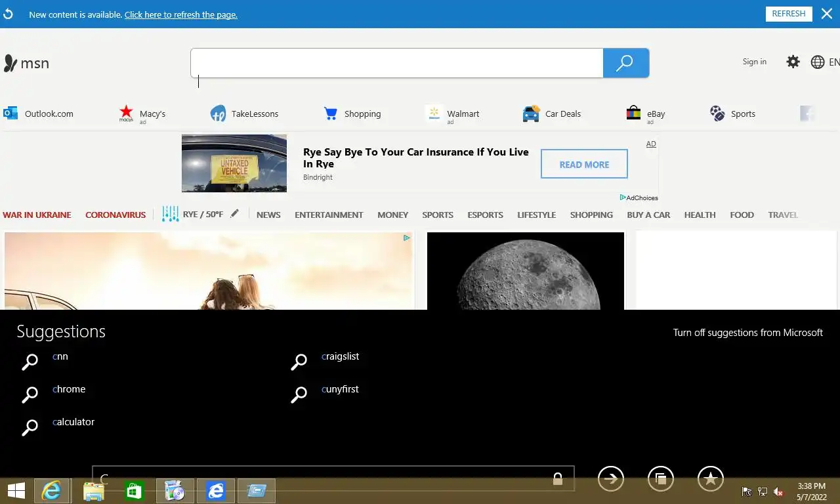Open the SPORTS navigation tab
This screenshot has width=840, height=504.
tap(438, 215)
